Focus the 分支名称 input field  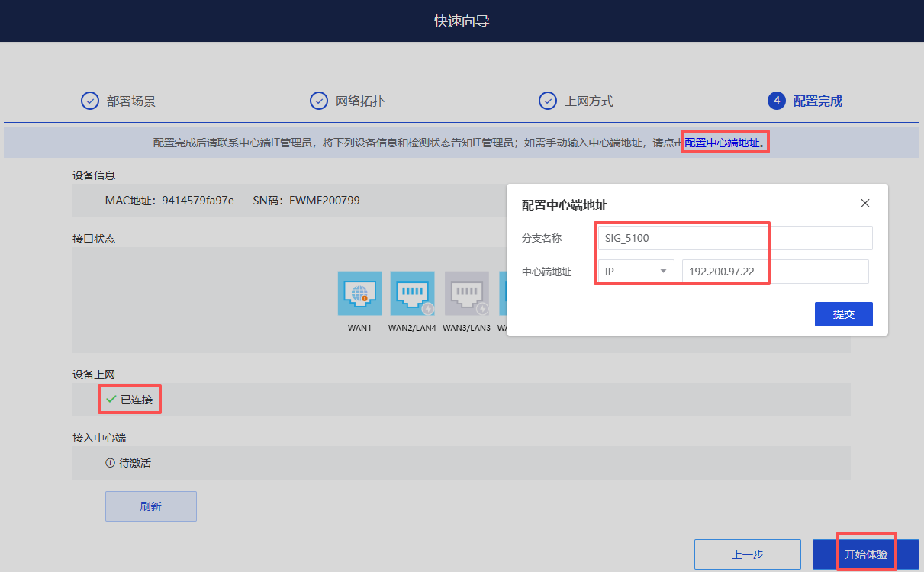[734, 238]
